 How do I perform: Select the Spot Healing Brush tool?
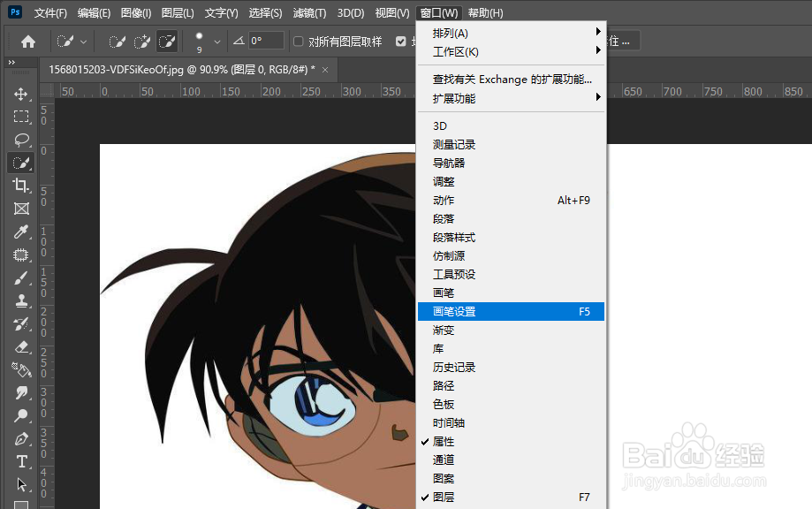(21, 254)
